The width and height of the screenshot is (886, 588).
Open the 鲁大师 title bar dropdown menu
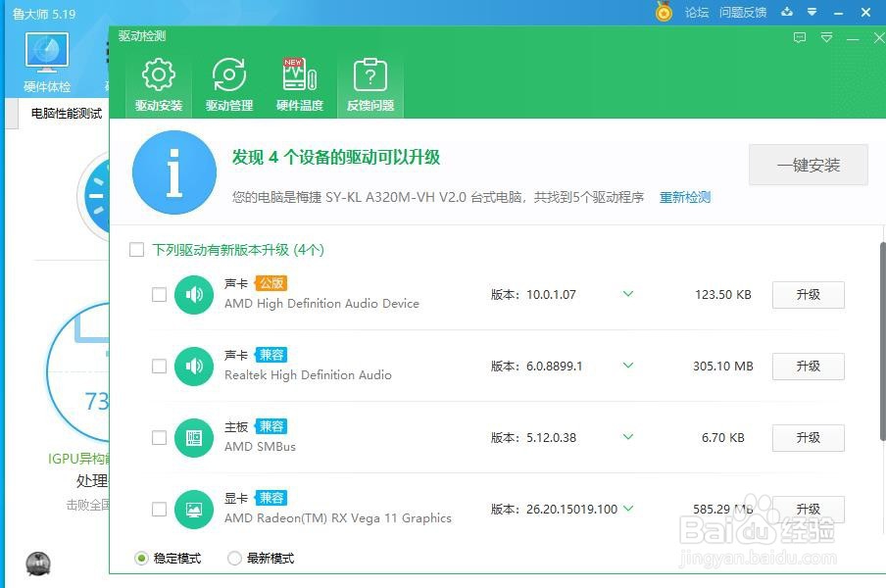[812, 12]
